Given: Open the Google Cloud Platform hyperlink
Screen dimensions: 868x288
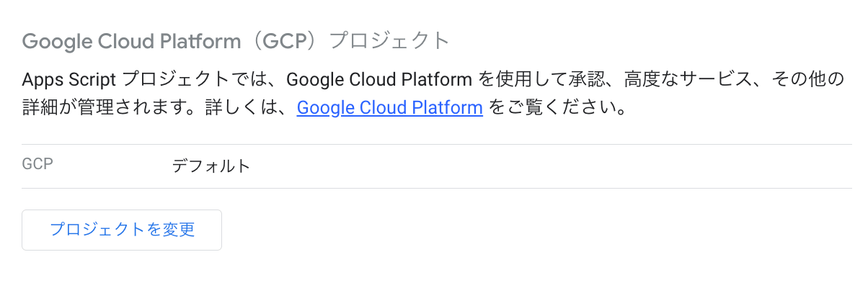Looking at the screenshot, I should tap(389, 108).
